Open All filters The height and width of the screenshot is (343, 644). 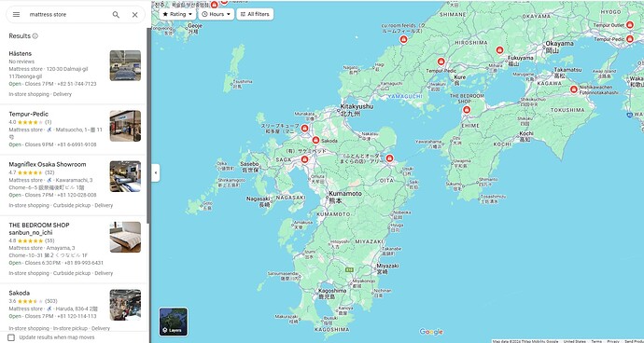[x=255, y=14]
